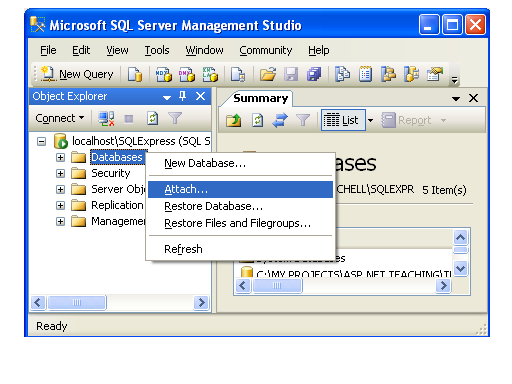
Task: Click the SQL Server Mobile Query icon
Action: tap(238, 74)
